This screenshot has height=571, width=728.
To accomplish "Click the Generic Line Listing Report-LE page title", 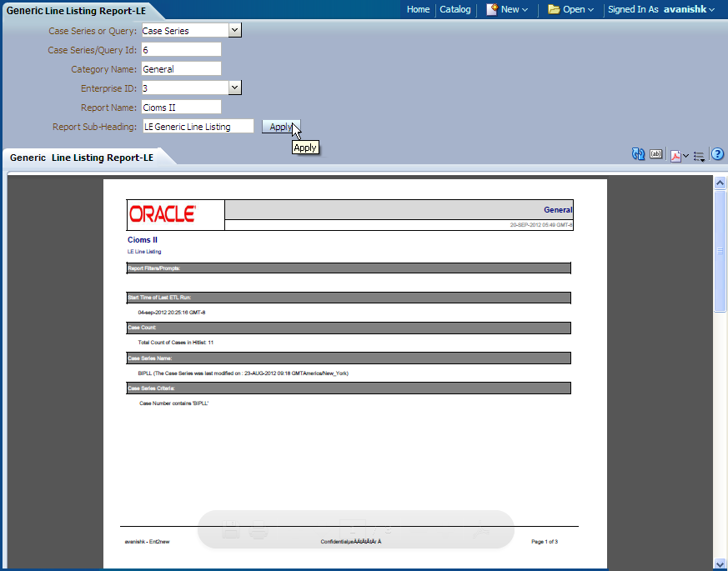I will (x=76, y=11).
